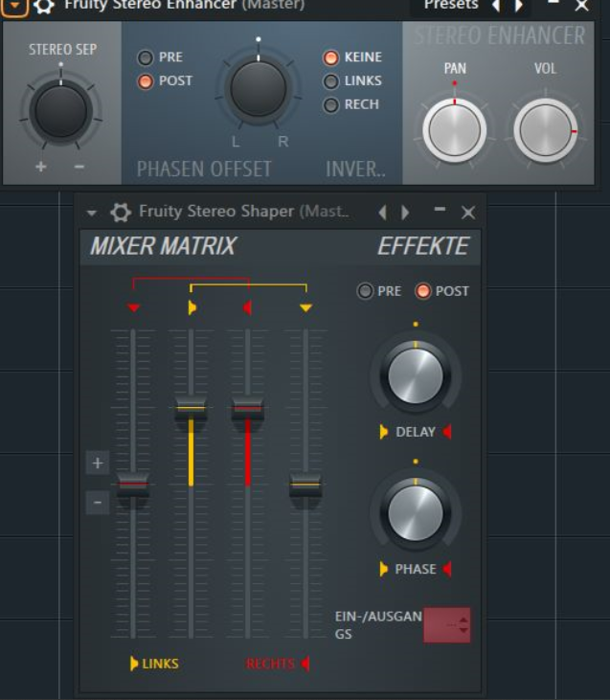
Task: Click the yellow second mixer matrix fader handle
Action: coord(191,409)
